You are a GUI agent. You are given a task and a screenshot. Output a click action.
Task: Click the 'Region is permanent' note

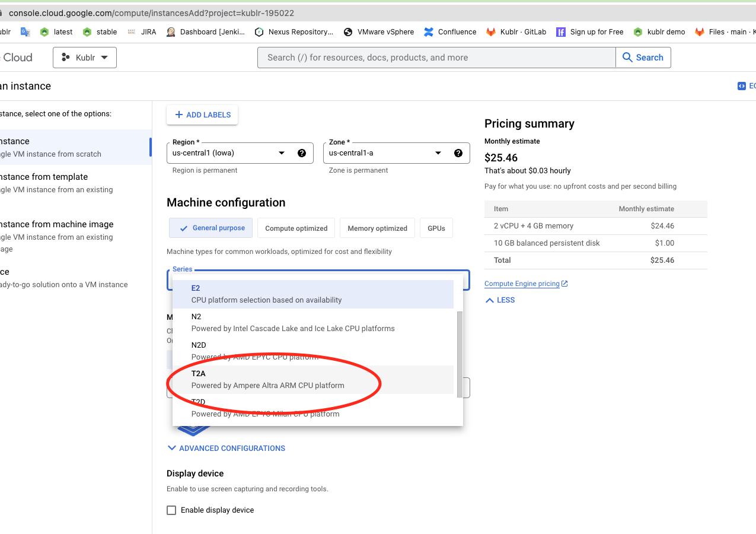coord(205,170)
